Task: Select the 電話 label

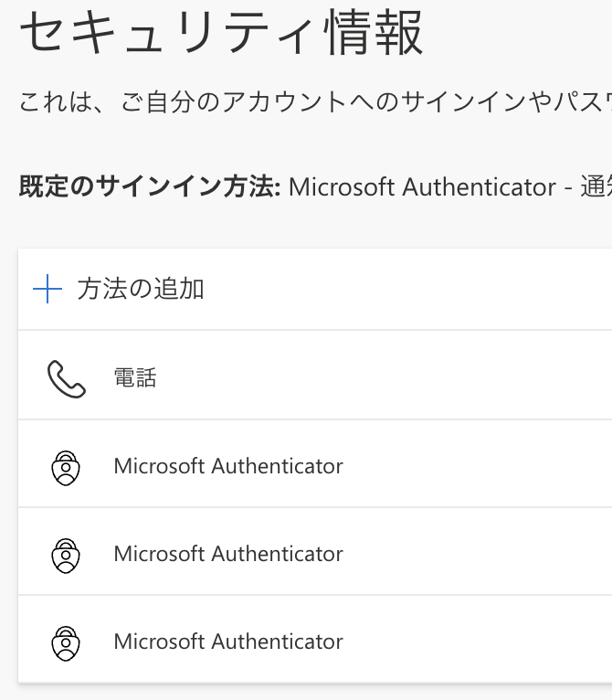Action: [x=135, y=378]
